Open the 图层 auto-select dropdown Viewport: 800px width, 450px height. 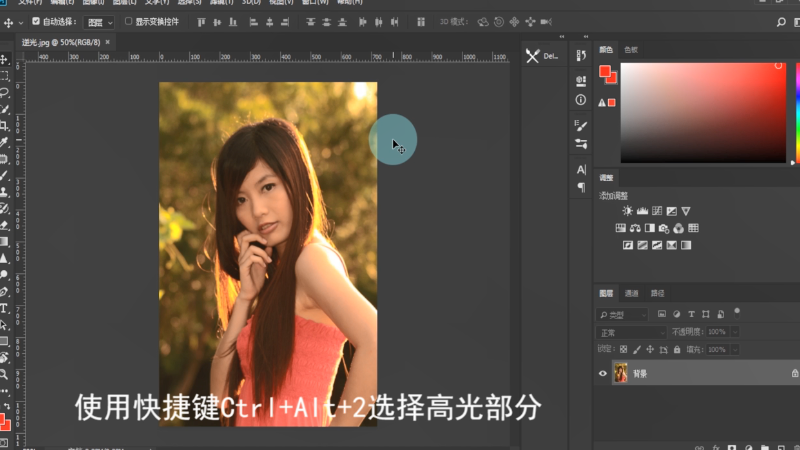tap(99, 22)
